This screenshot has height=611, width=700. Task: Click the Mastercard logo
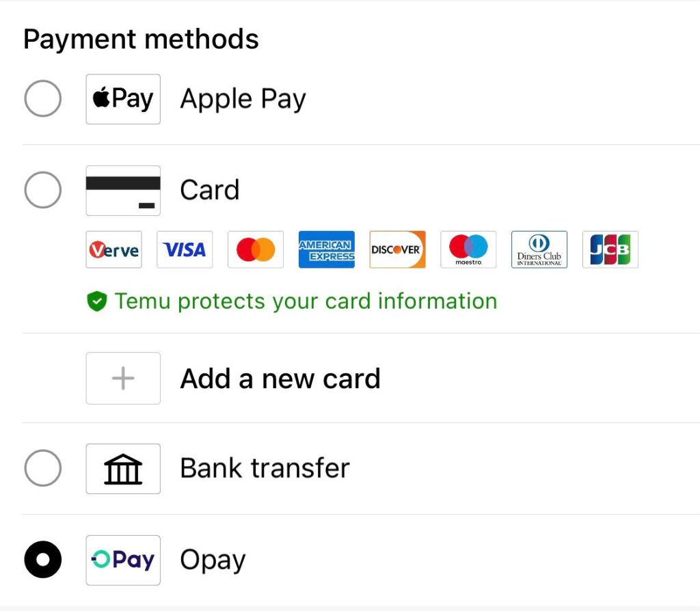point(256,249)
